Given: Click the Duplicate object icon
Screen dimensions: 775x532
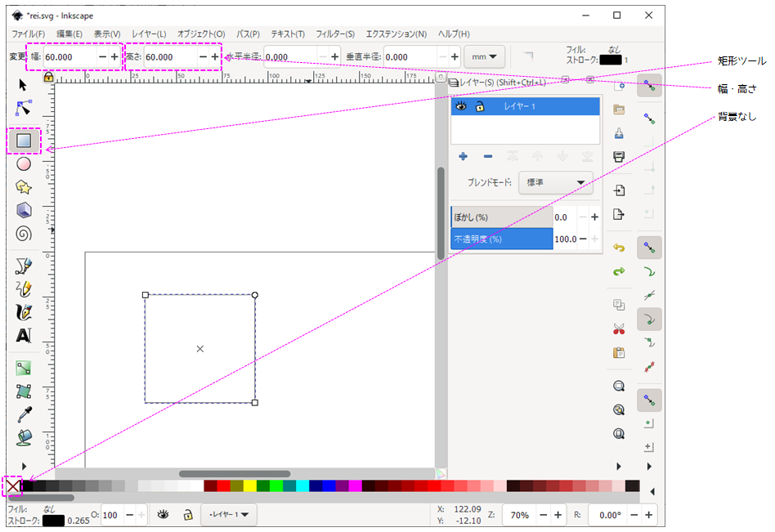Looking at the screenshot, I should click(619, 305).
